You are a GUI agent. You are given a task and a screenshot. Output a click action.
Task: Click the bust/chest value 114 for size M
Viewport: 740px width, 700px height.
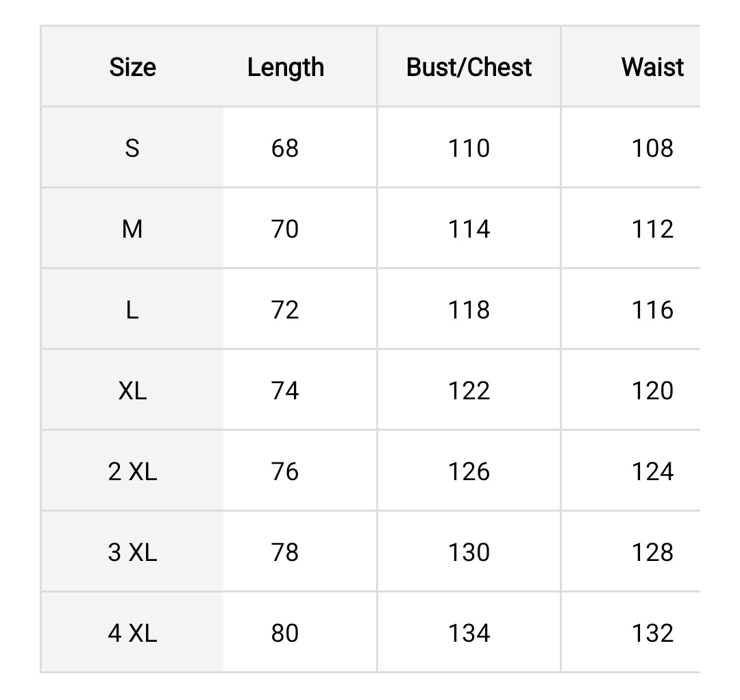(x=469, y=229)
